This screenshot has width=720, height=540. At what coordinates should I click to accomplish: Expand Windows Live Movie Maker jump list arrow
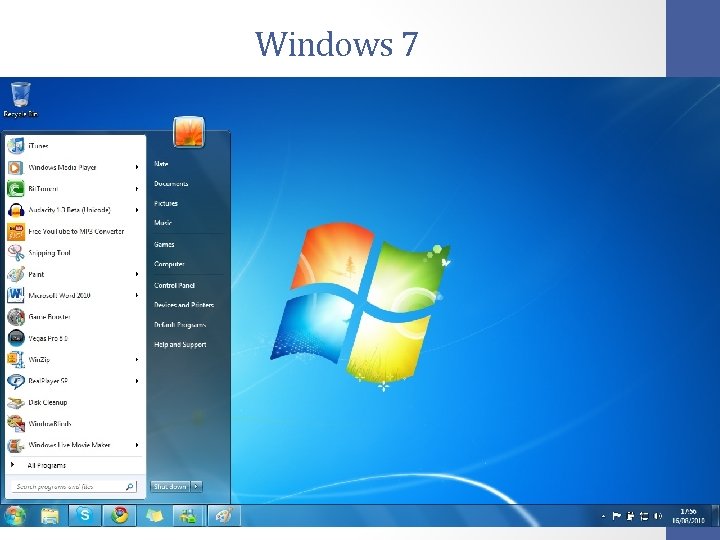coord(137,445)
